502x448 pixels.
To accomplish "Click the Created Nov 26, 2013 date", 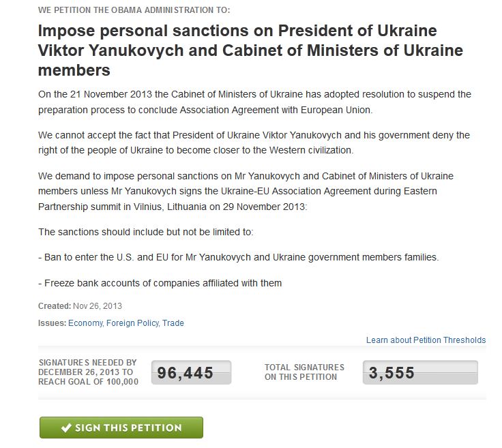I will tap(80, 306).
